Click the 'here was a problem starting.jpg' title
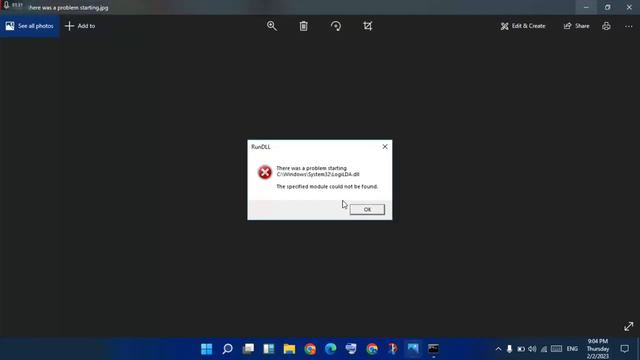 point(69,8)
